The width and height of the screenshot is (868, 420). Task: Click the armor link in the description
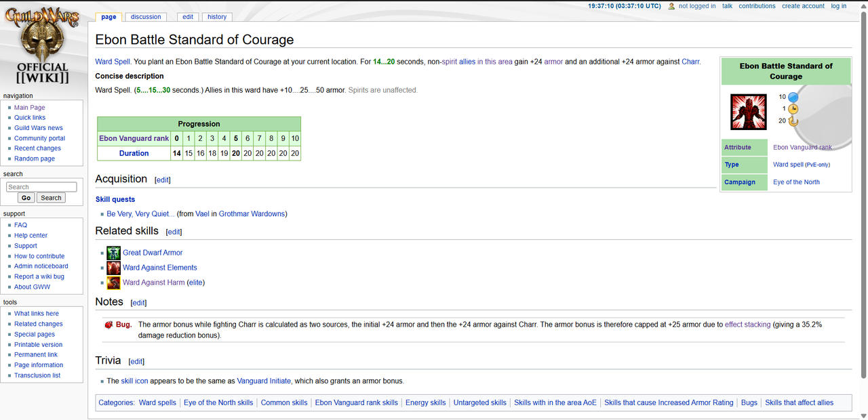(553, 62)
